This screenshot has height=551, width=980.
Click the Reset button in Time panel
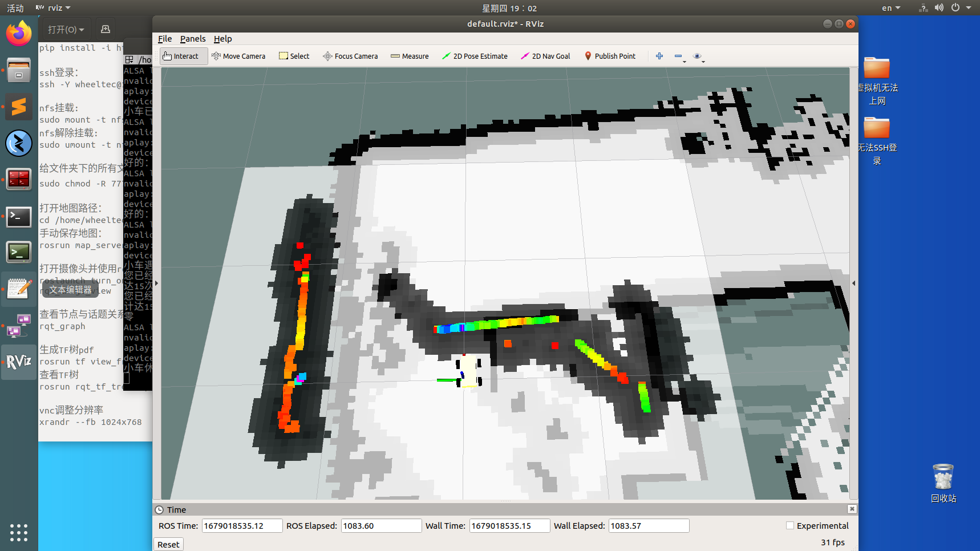[x=168, y=544]
